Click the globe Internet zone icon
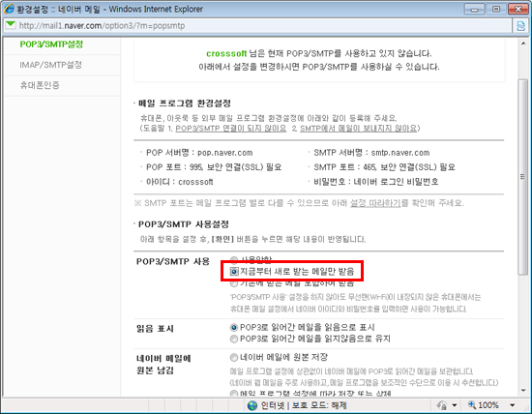This screenshot has width=532, height=414. click(252, 405)
